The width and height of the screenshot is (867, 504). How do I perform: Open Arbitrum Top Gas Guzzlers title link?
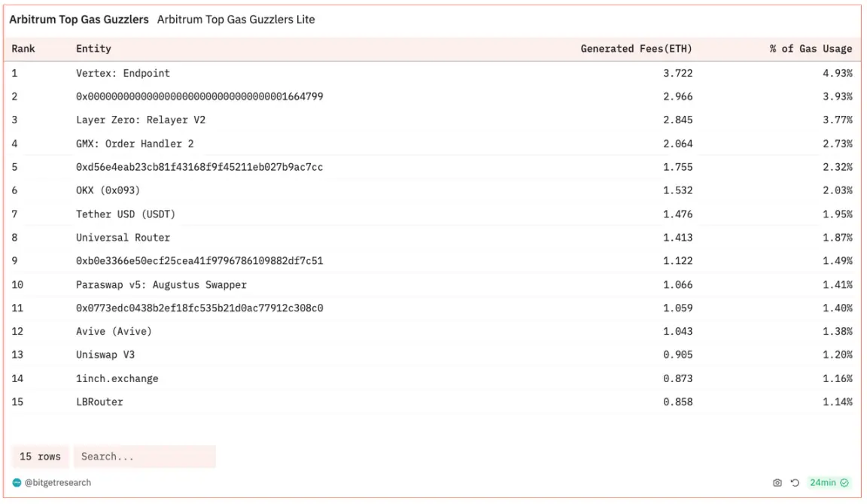click(79, 20)
